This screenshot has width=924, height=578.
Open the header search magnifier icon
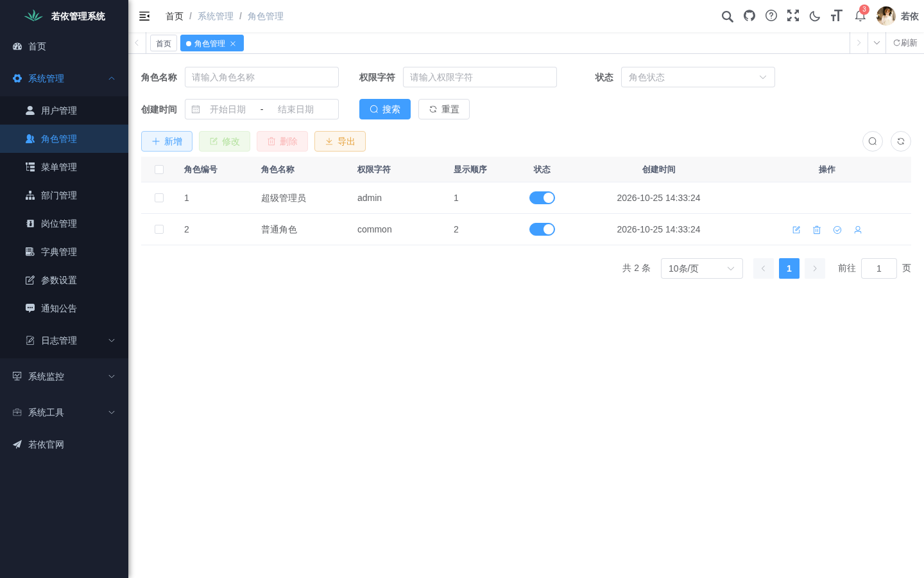[x=727, y=16]
